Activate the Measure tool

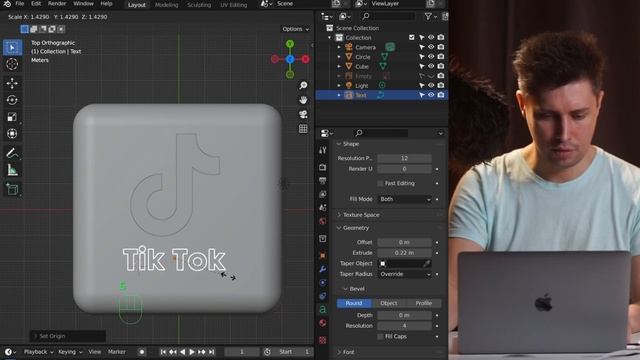click(x=12, y=170)
